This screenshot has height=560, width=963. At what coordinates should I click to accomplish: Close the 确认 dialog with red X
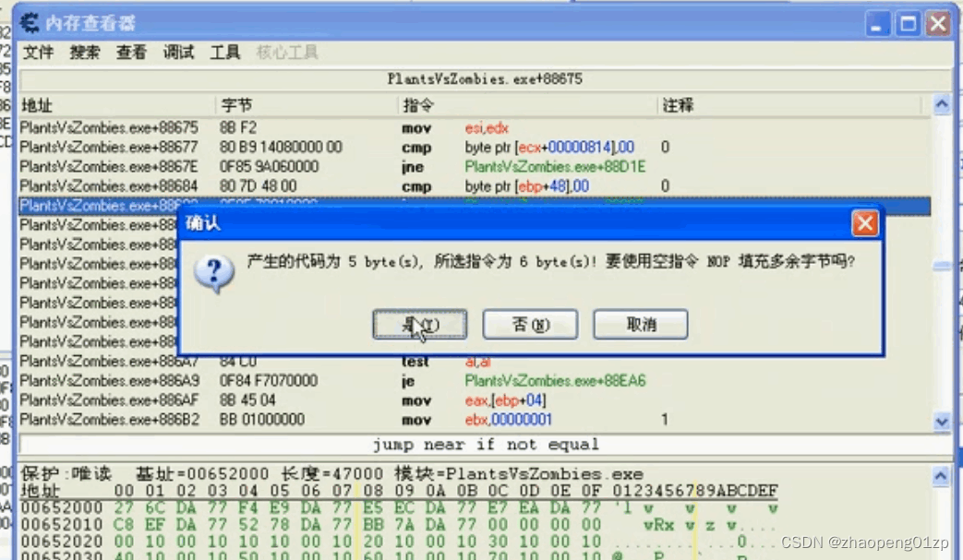(x=865, y=223)
